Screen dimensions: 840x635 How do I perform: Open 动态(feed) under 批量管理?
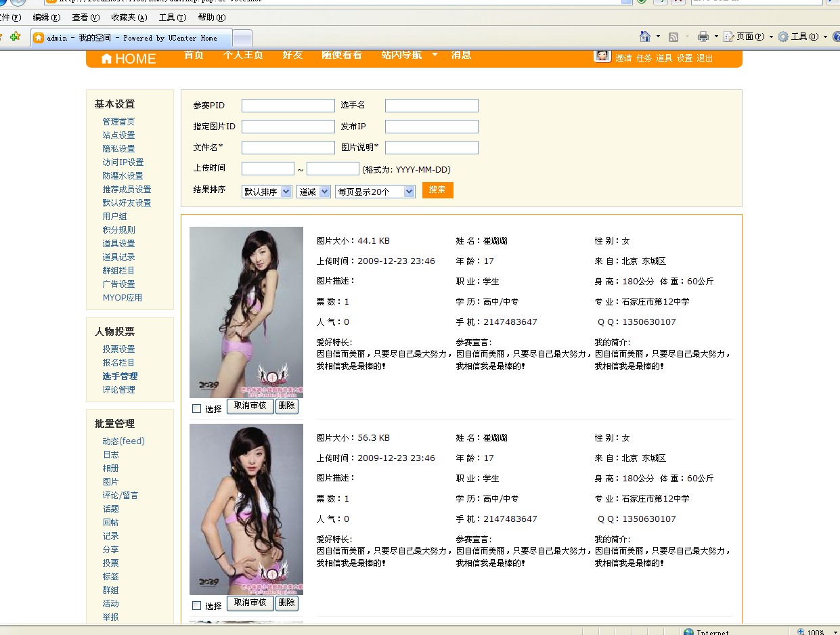123,441
